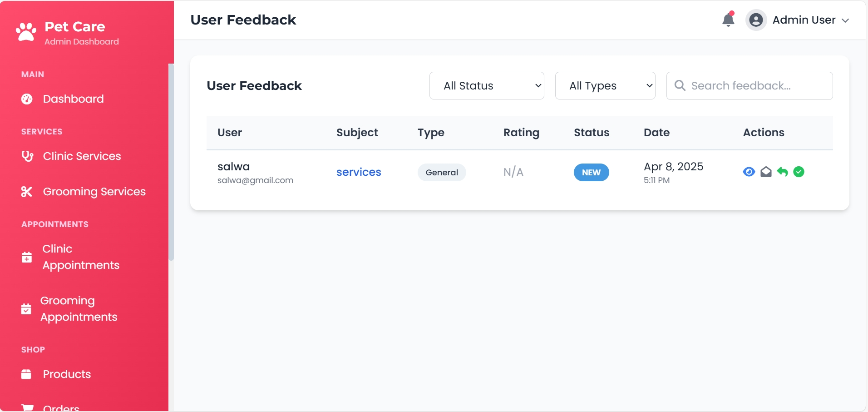
Task: View salwa's feedback with eye icon
Action: click(x=749, y=172)
